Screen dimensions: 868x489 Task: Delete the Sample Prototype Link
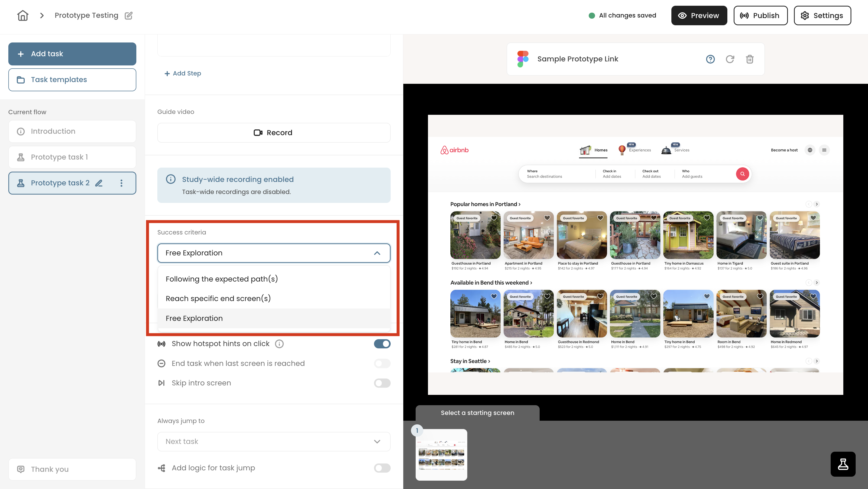(x=749, y=59)
